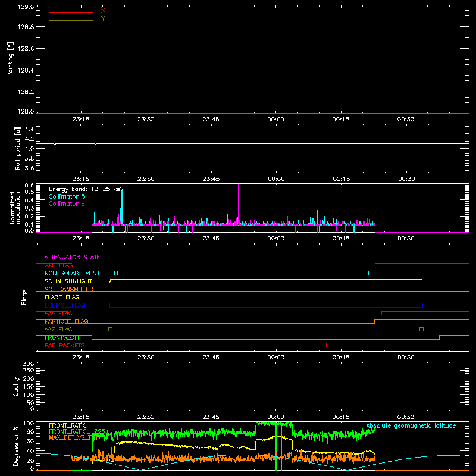The image size is (476, 476).
Task: Click the '128.2' tick on Pointing axis
Action: 26,92
